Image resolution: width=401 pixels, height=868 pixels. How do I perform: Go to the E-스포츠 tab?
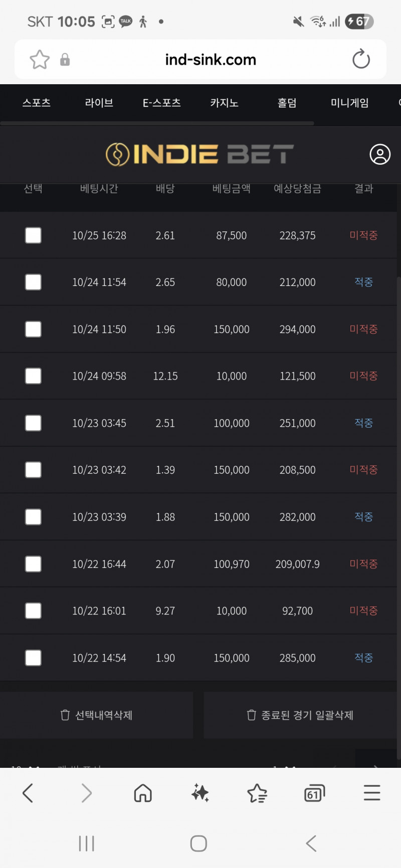pos(161,103)
